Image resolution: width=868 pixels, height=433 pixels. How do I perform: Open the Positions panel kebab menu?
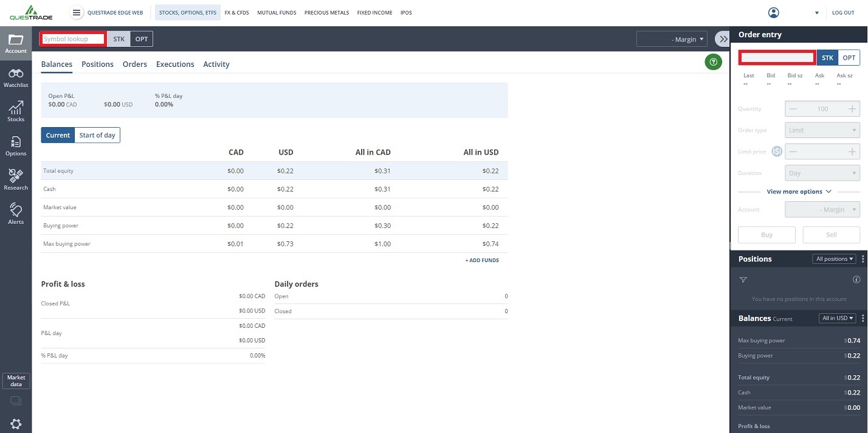coord(863,259)
